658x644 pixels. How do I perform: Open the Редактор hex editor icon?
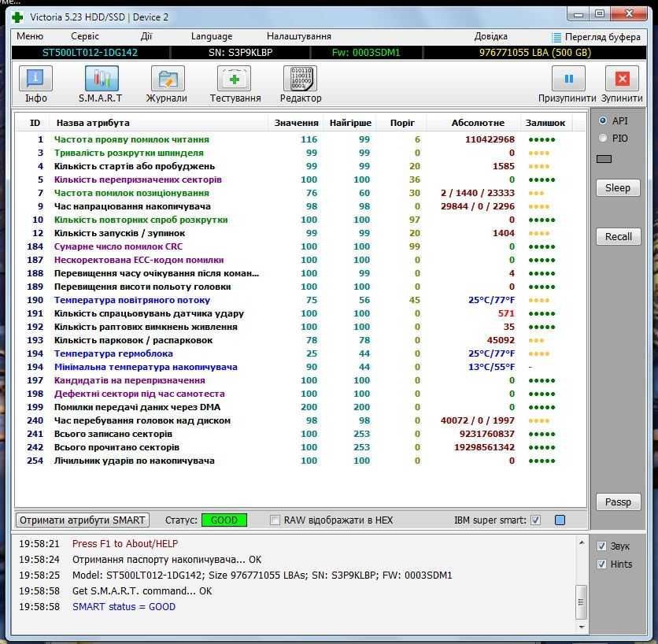[300, 79]
